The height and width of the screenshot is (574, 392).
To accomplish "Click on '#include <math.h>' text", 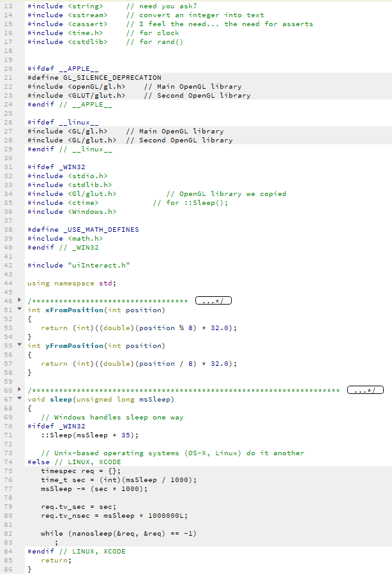I will pos(65,239).
